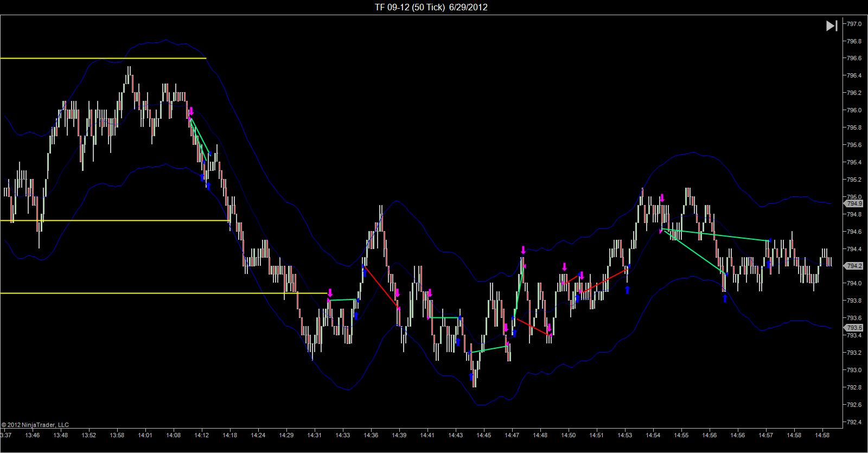
Task: Click the 14:48 time axis label
Action: (540, 435)
